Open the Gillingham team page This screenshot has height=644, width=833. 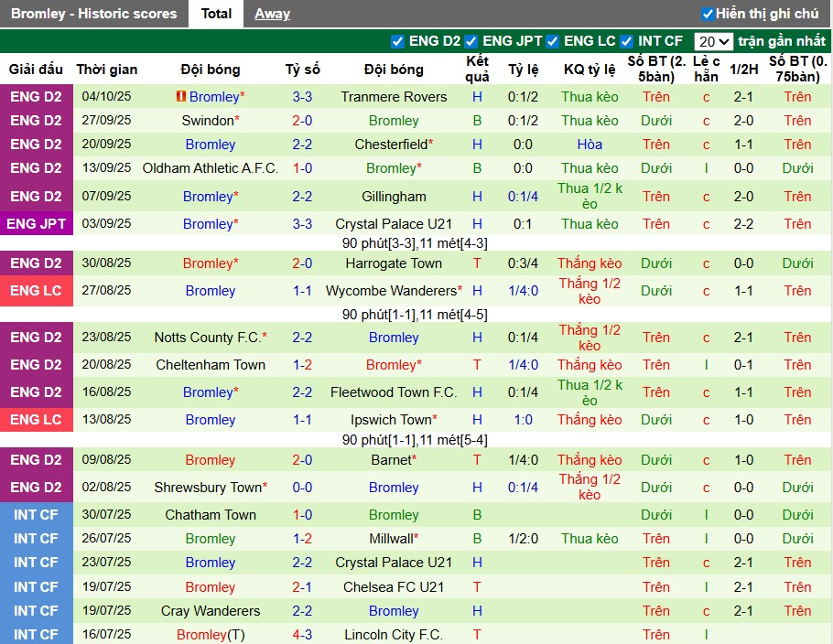[394, 196]
